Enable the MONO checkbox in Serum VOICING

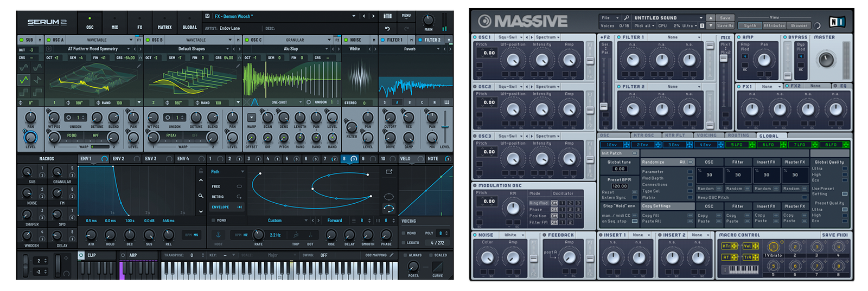(x=404, y=233)
